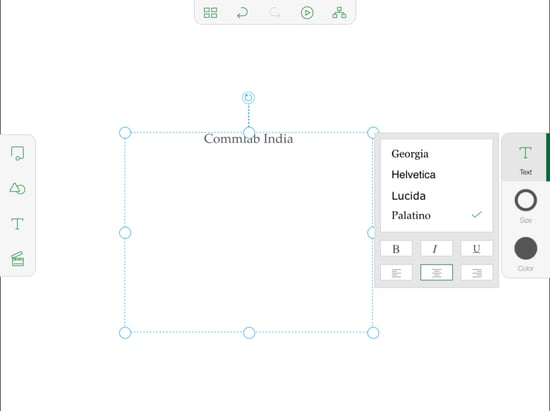Image resolution: width=550 pixels, height=411 pixels.
Task: Click the bottom-center handle of text box
Action: pyautogui.click(x=249, y=332)
